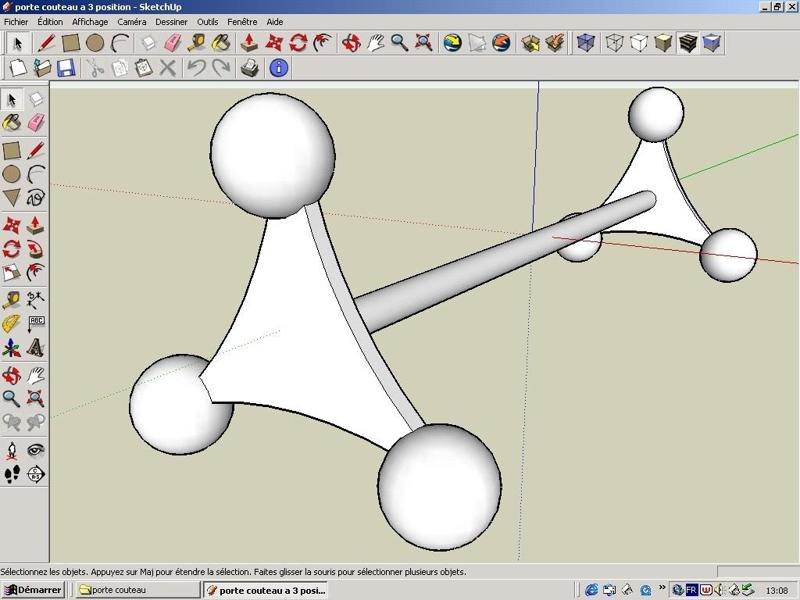Select the Section Plane tool
The image size is (800, 600).
coord(35,474)
